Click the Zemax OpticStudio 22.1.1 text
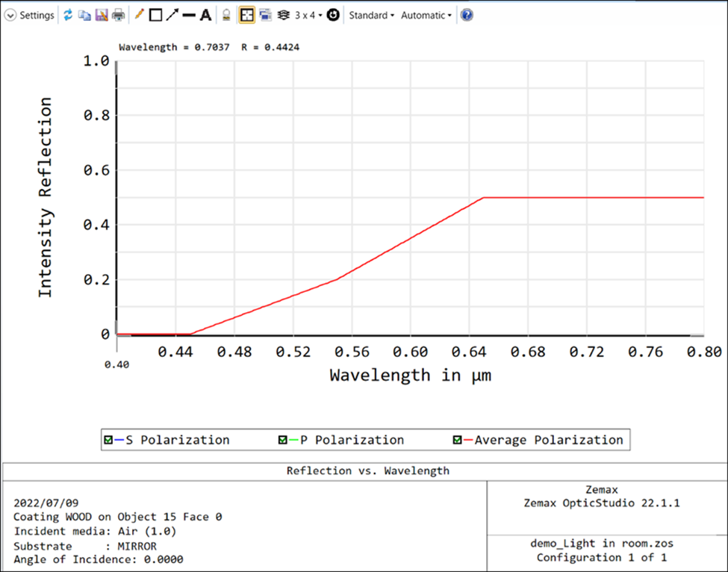This screenshot has width=728, height=572. click(x=602, y=503)
